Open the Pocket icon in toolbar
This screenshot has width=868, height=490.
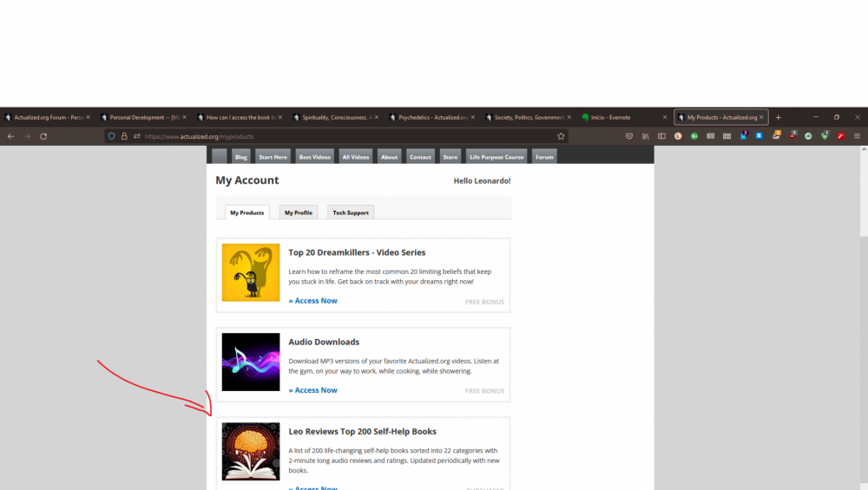(x=629, y=136)
